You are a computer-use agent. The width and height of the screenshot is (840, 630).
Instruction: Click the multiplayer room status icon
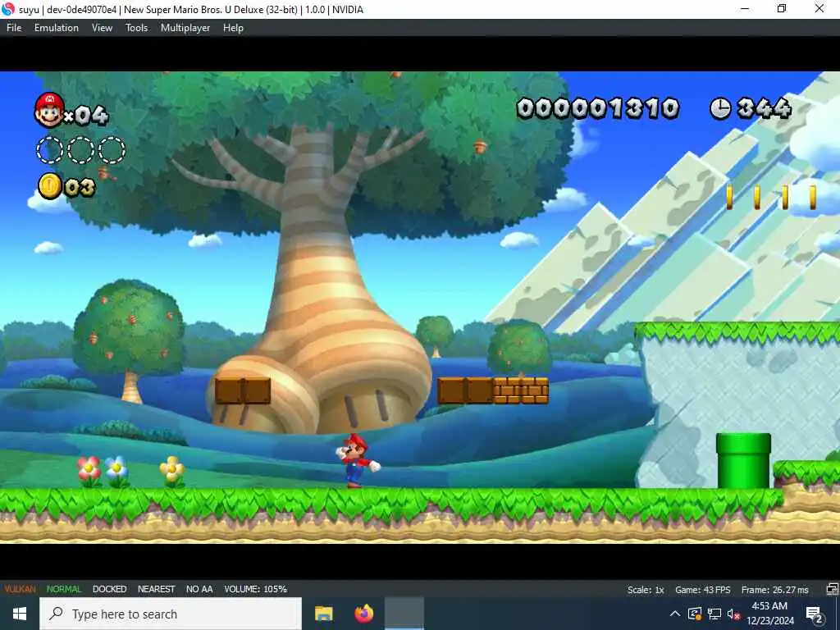(x=832, y=590)
